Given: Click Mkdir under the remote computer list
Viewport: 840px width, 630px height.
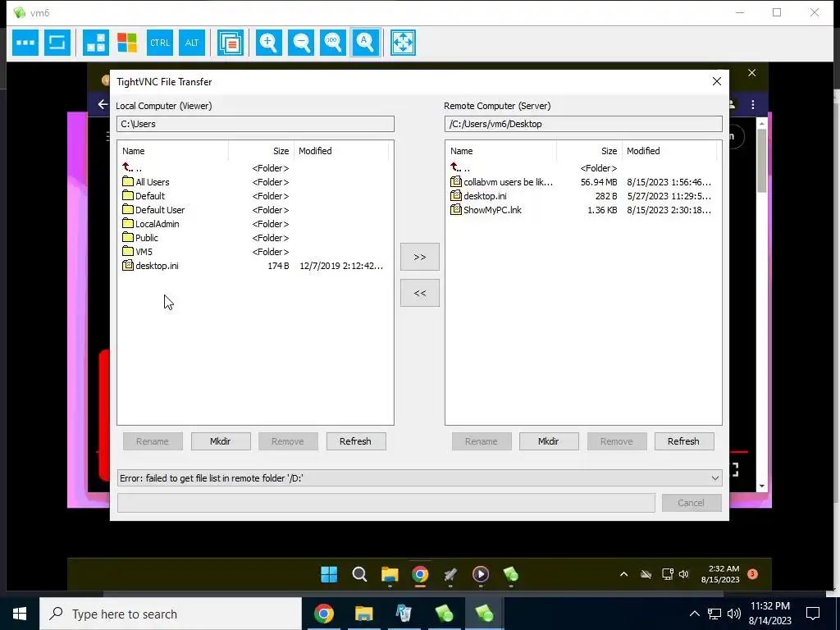Looking at the screenshot, I should (x=549, y=441).
